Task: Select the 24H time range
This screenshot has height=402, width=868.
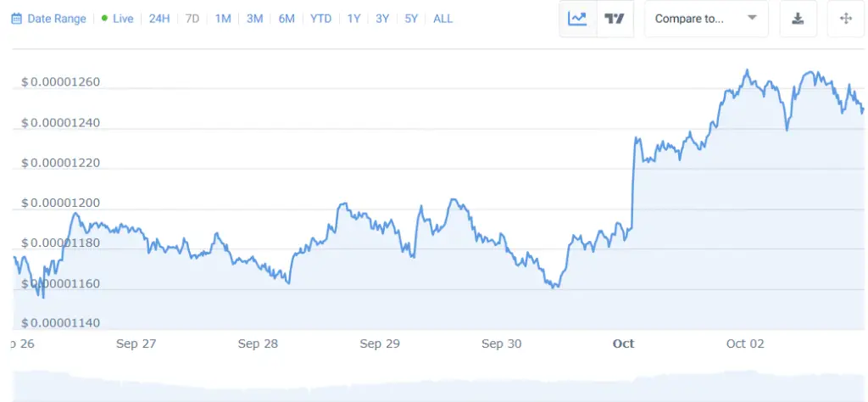Action: [x=159, y=19]
